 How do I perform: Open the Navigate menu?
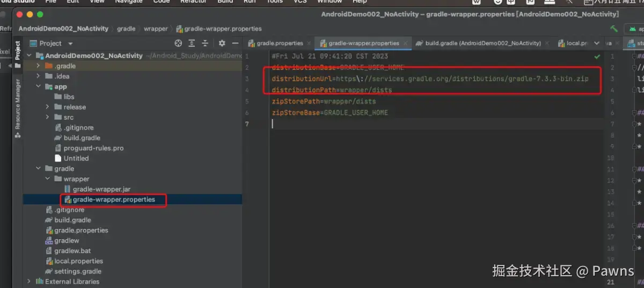[128, 2]
